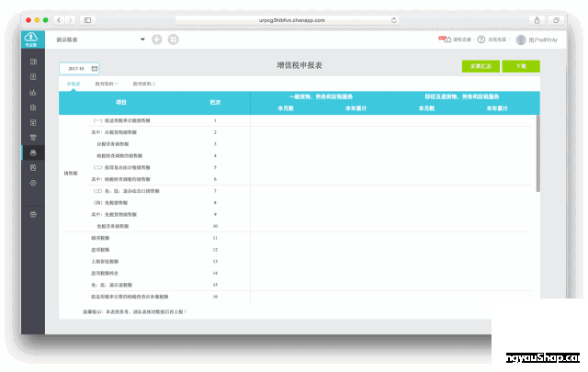Expand the 演示账套 account dropdown arrow

142,39
